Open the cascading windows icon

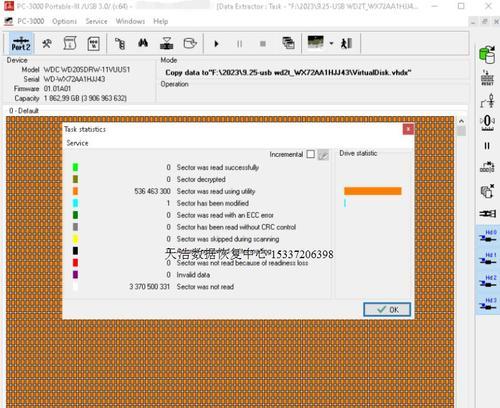coord(288,43)
